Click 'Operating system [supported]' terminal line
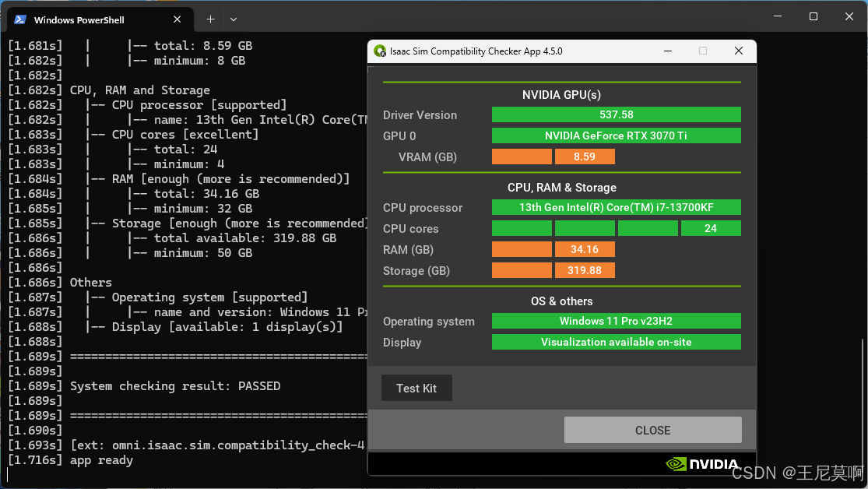 pyautogui.click(x=210, y=297)
